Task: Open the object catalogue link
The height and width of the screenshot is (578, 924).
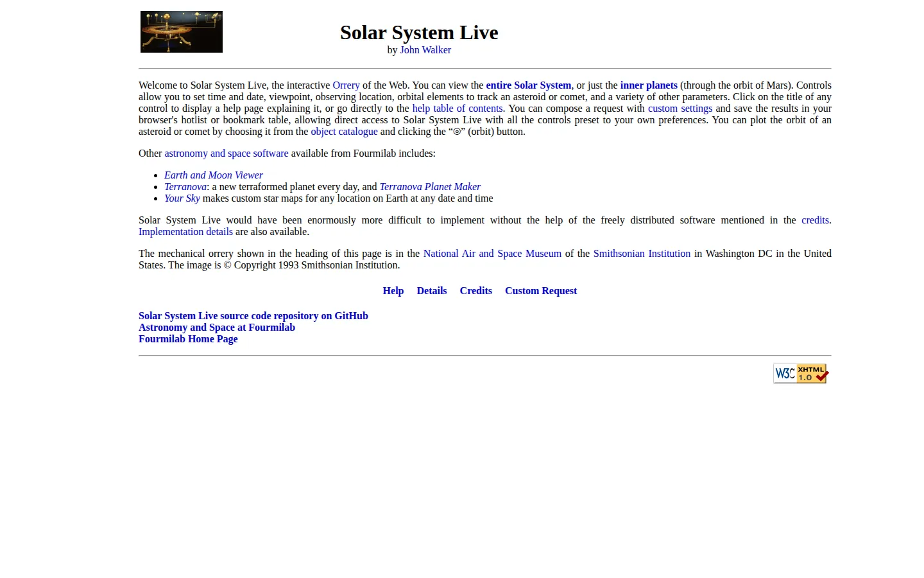Action: [x=344, y=132]
